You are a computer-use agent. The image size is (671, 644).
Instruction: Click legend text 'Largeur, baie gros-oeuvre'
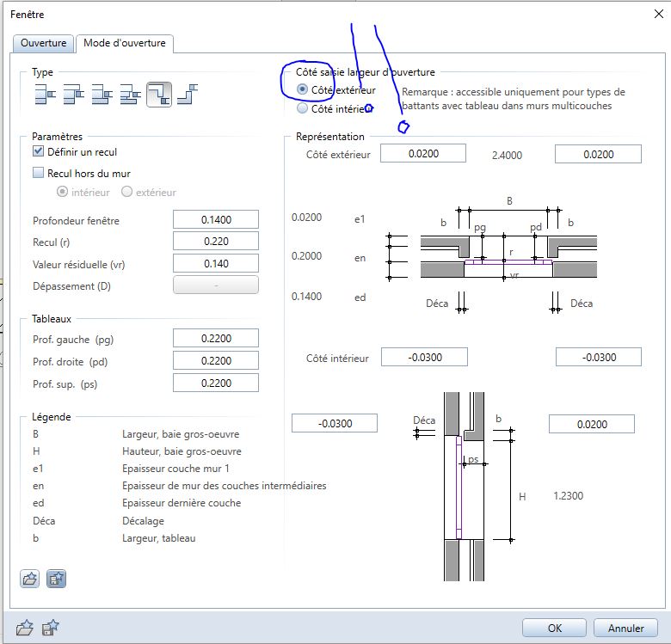181,434
